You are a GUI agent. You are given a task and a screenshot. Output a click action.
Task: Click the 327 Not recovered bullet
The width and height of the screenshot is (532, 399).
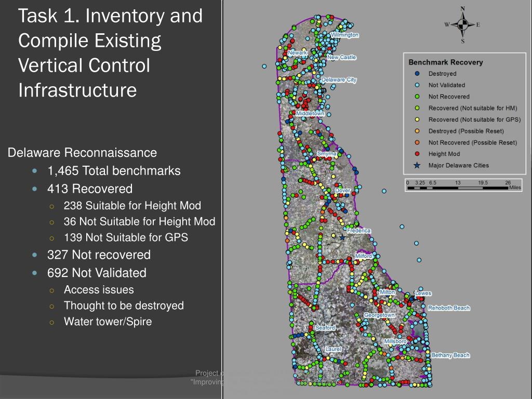click(99, 255)
